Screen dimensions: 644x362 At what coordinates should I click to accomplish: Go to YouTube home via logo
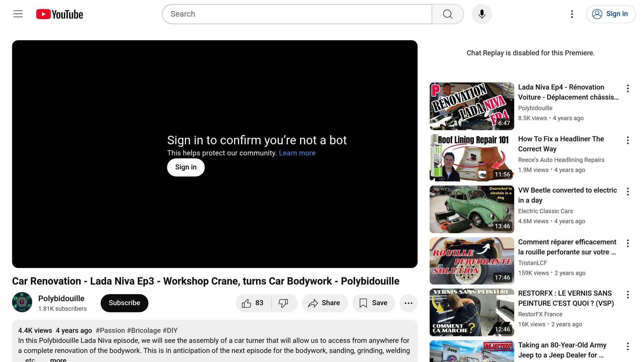click(x=59, y=14)
